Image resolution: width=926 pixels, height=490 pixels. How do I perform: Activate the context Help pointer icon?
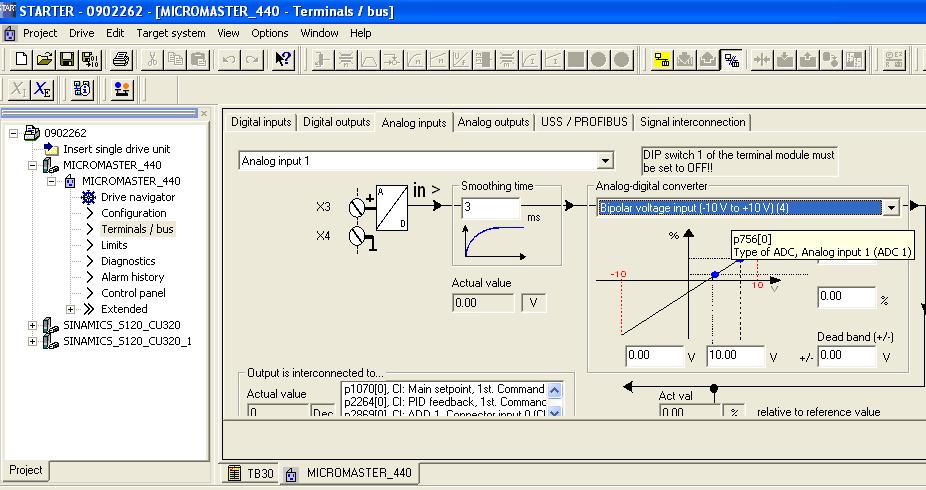pyautogui.click(x=283, y=59)
